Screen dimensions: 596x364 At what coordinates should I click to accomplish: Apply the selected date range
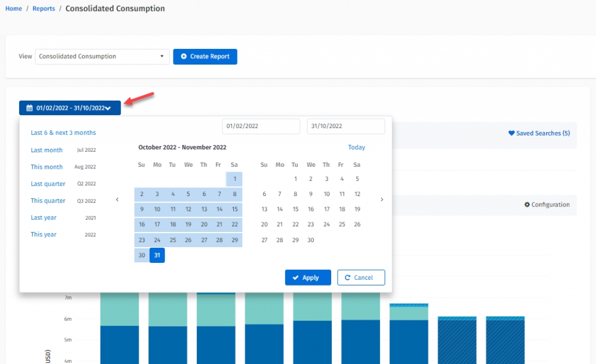[x=308, y=277]
